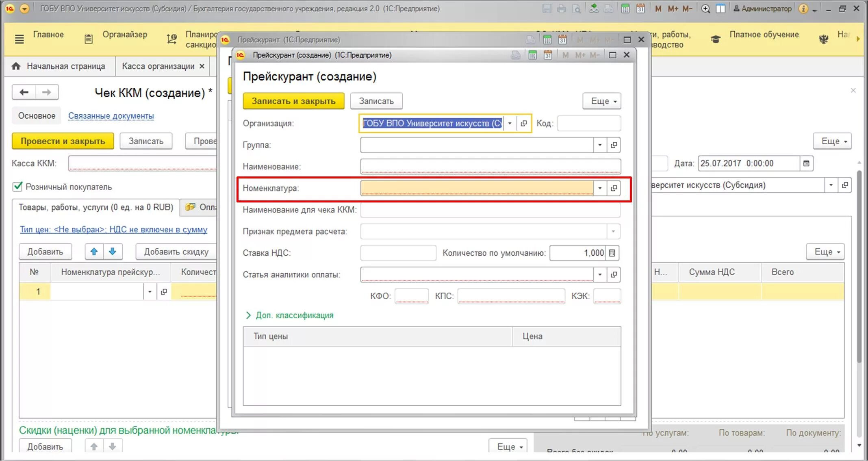The image size is (868, 461).
Task: Open the main hamburger menu
Action: (19, 39)
